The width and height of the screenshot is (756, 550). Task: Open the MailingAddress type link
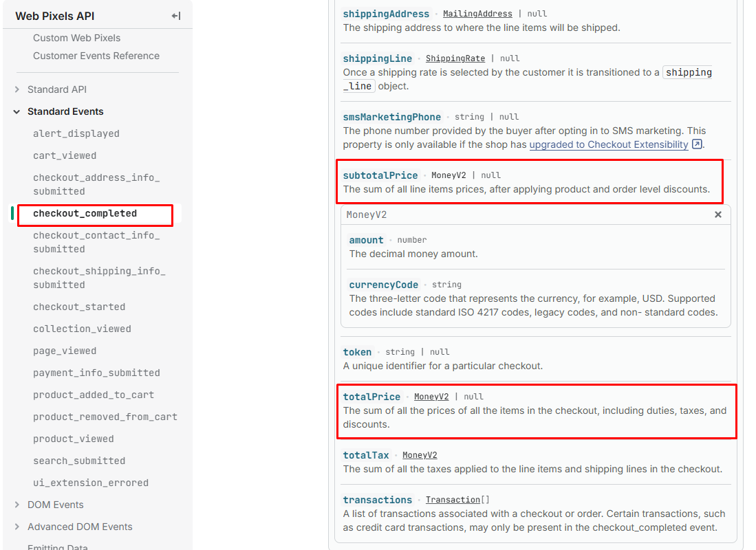pos(477,14)
